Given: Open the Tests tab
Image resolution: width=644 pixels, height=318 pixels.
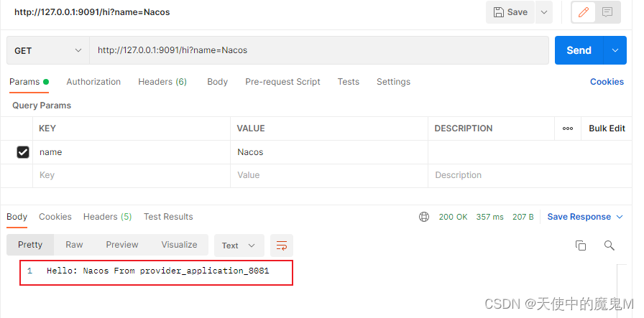Looking at the screenshot, I should click(349, 82).
